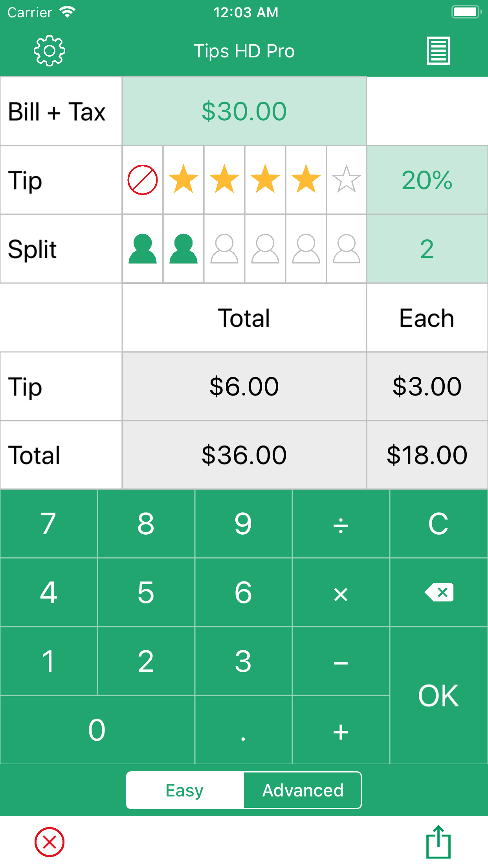The height and width of the screenshot is (868, 488).
Task: Set split to one person
Action: pos(143,249)
